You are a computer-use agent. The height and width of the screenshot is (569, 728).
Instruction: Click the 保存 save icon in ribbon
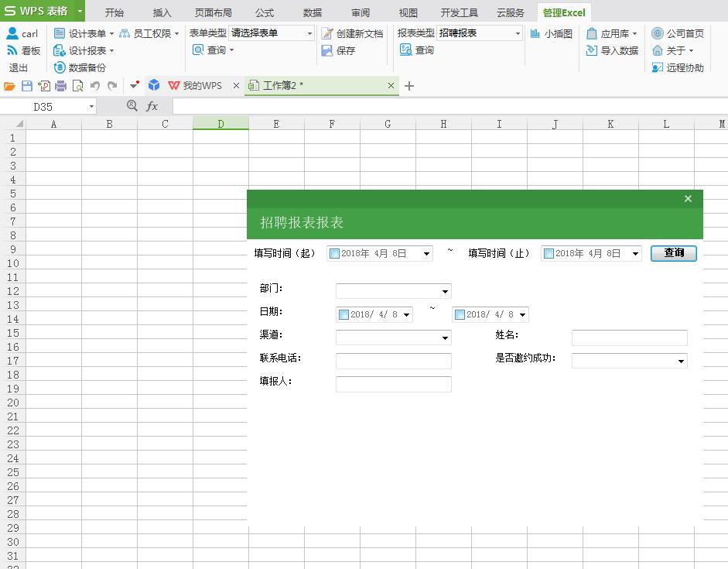(327, 50)
